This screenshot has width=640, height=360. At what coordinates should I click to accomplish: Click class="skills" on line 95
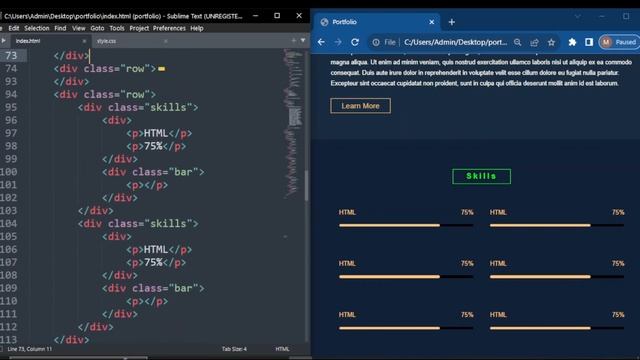(150, 107)
